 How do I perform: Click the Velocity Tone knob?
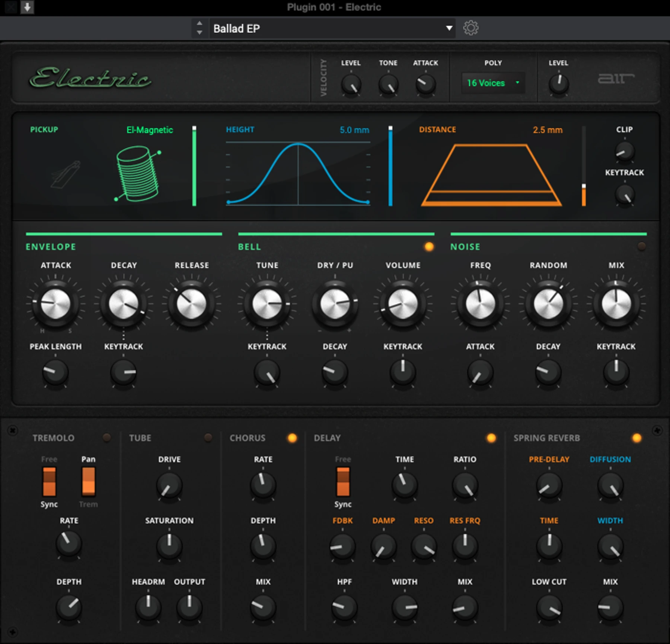point(388,84)
